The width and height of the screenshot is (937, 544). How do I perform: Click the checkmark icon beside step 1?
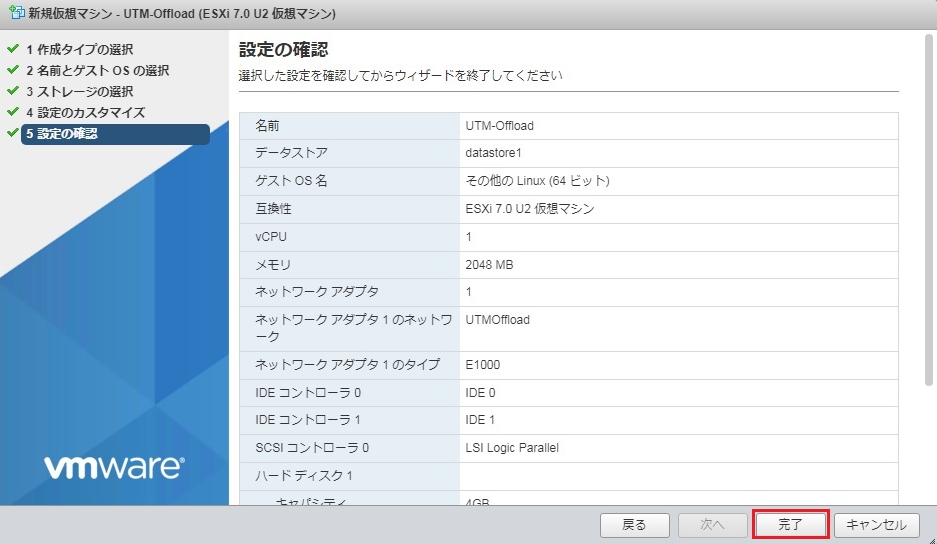click(x=12, y=49)
